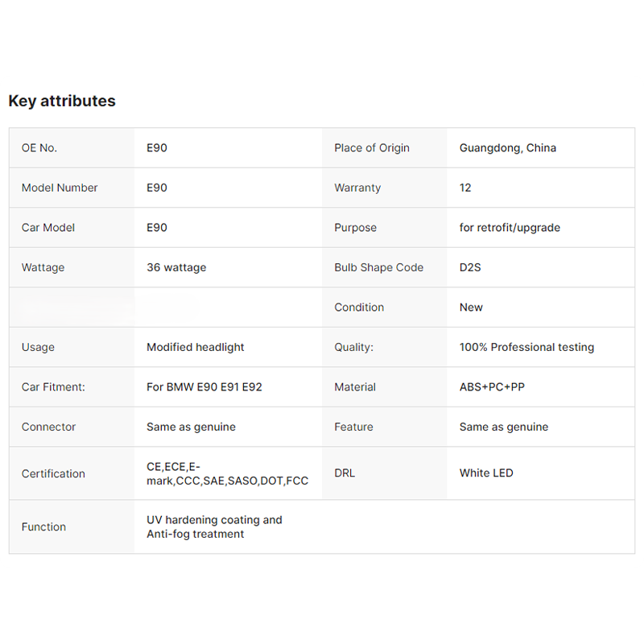Screen dimensions: 644x644
Task: Select the White LED value
Action: (x=486, y=473)
